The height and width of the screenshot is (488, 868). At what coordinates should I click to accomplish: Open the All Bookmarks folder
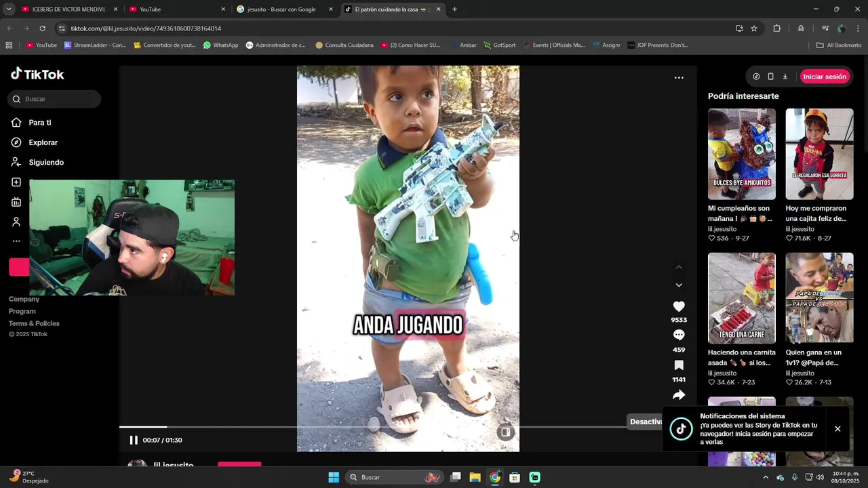point(839,45)
